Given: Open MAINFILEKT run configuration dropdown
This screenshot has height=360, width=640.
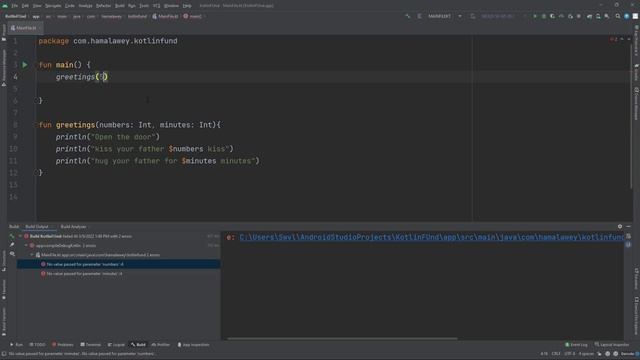Looking at the screenshot, I should pos(444,16).
